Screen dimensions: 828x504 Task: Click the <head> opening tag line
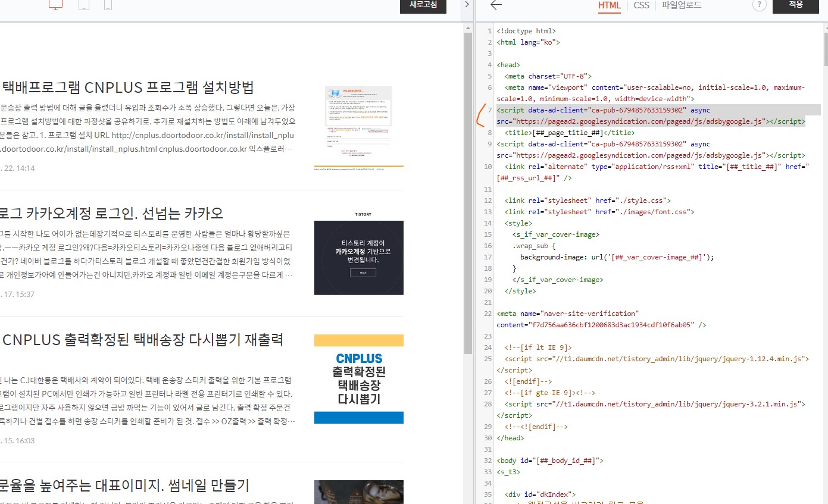508,65
